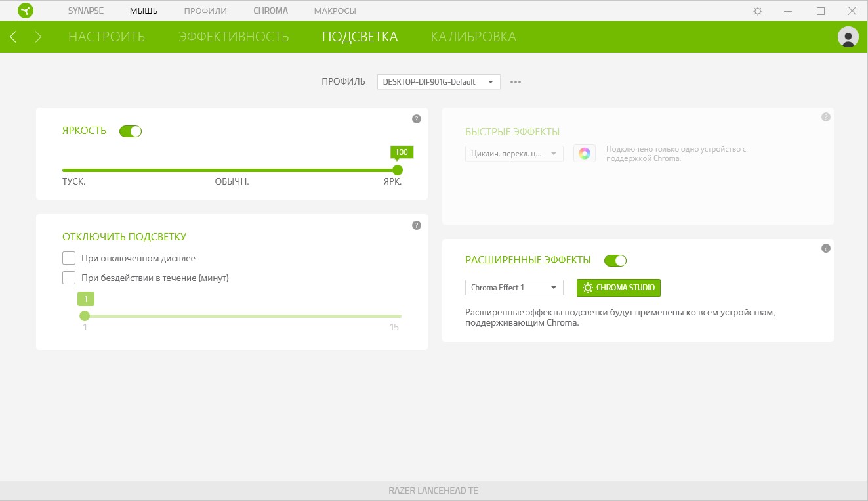Image resolution: width=868 pixels, height=501 pixels.
Task: Click the idle minutes slider handle
Action: [85, 316]
